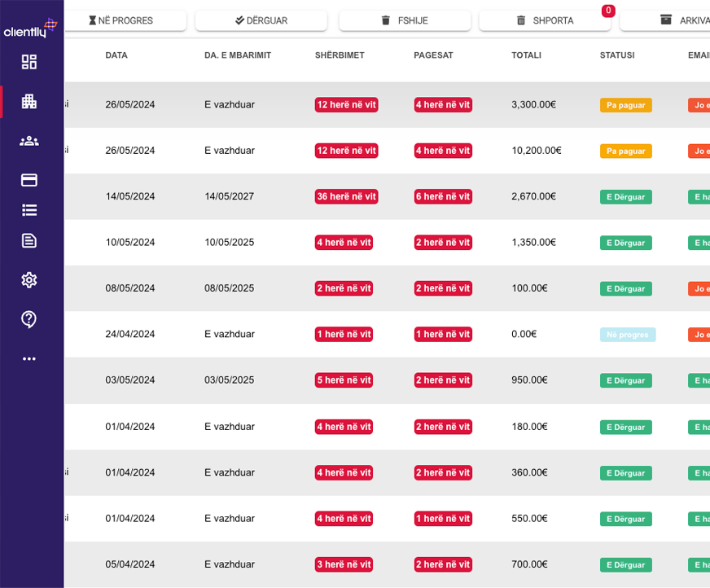
Task: Open the clients group icon
Action: (x=29, y=141)
